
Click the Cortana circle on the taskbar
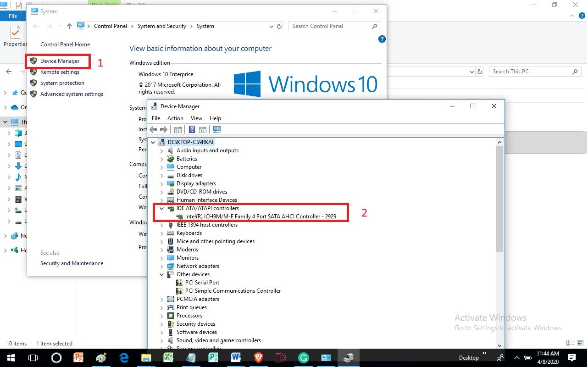tap(56, 357)
